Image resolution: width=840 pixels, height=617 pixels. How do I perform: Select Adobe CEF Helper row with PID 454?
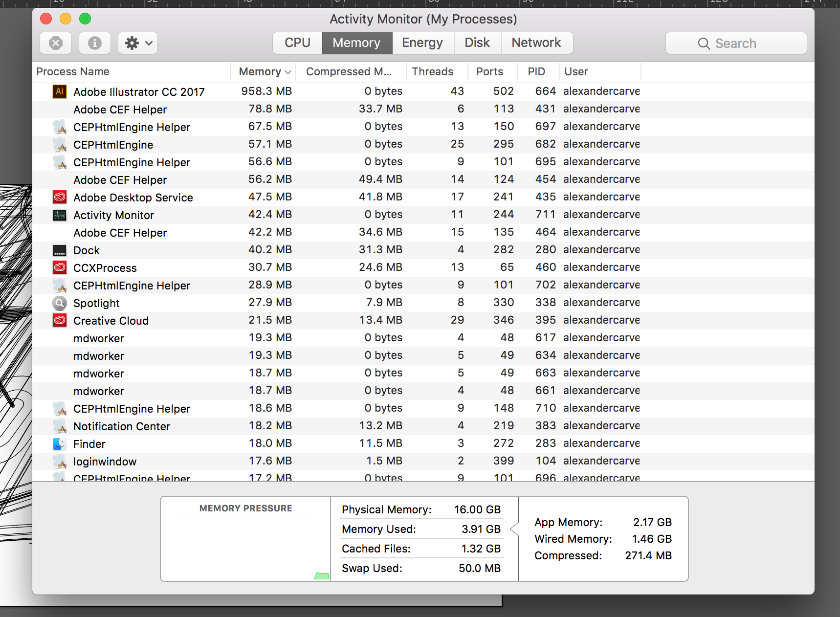(x=423, y=179)
